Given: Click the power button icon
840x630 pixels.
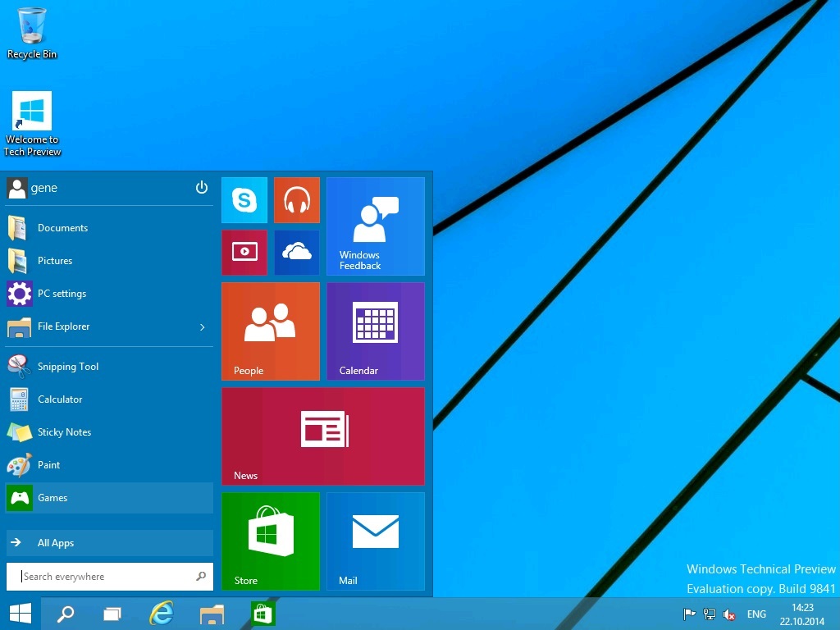Looking at the screenshot, I should (x=202, y=188).
